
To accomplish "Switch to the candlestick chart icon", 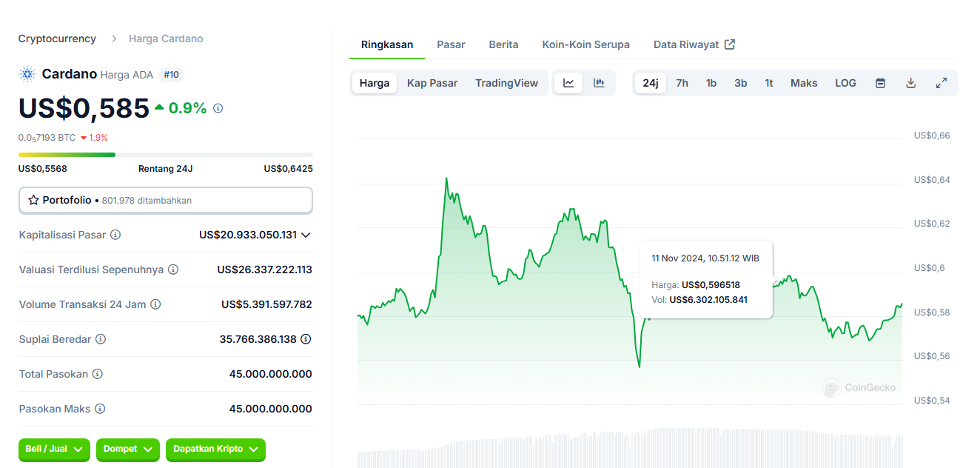I will click(x=600, y=83).
